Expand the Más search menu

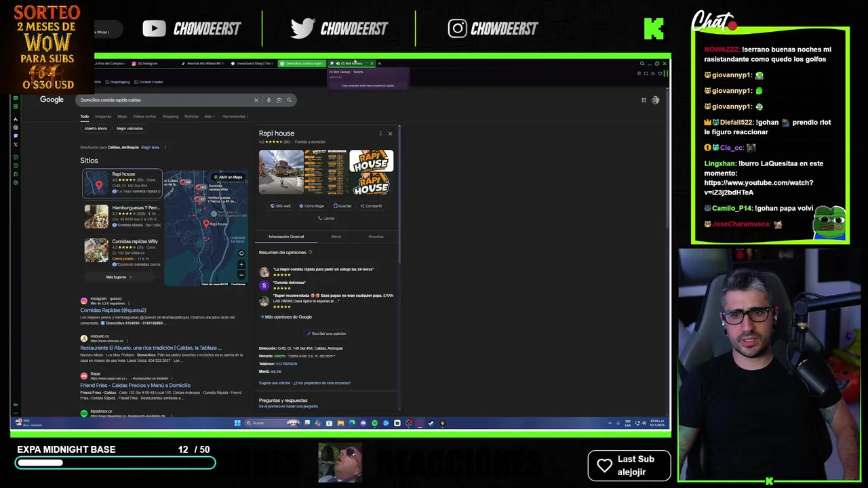210,117
